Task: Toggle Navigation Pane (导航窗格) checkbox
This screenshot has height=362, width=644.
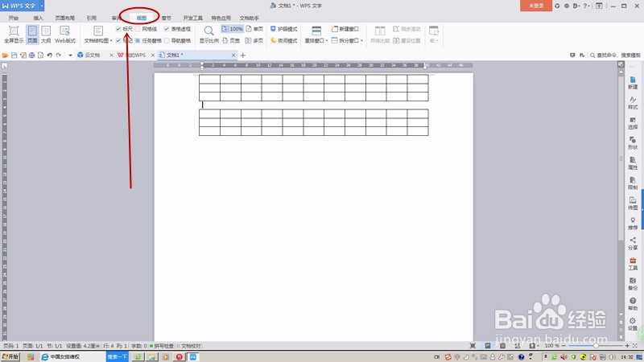Action: click(167, 41)
